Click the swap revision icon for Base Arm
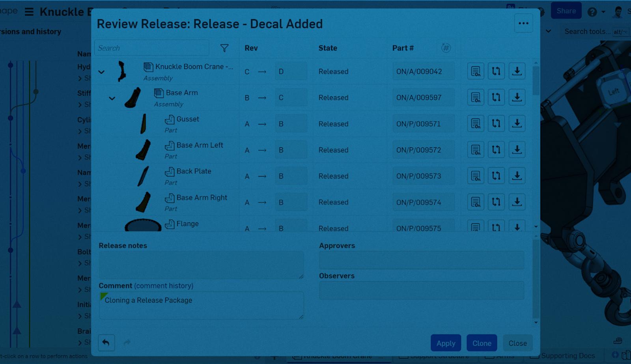 496,97
